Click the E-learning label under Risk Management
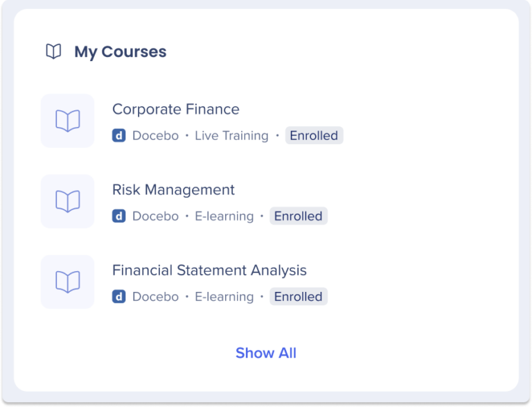The height and width of the screenshot is (407, 532). click(224, 216)
